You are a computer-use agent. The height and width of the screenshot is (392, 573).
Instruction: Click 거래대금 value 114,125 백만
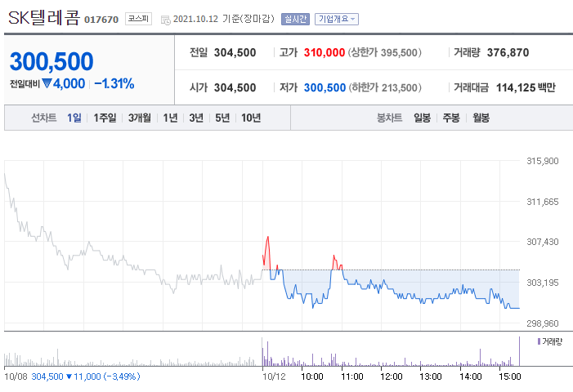526,87
